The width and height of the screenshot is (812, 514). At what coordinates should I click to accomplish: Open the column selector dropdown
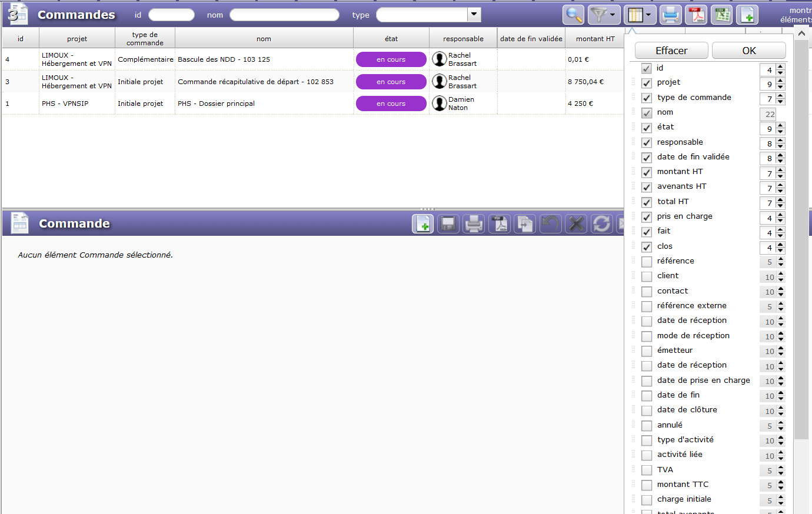(x=640, y=15)
